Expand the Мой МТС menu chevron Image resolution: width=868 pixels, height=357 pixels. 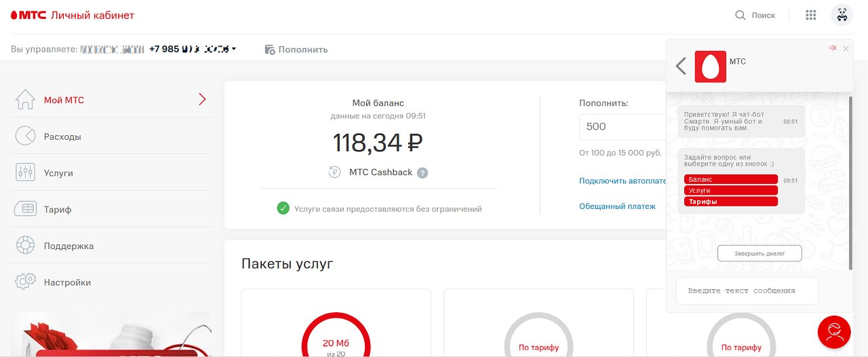pos(202,100)
